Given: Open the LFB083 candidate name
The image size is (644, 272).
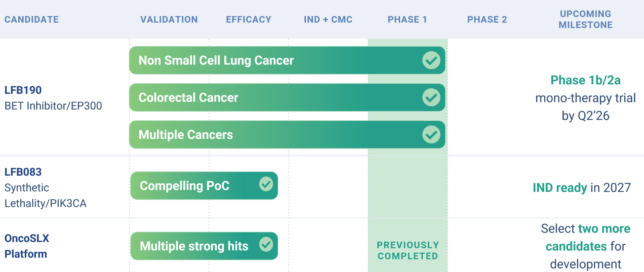Looking at the screenshot, I should (x=23, y=172).
